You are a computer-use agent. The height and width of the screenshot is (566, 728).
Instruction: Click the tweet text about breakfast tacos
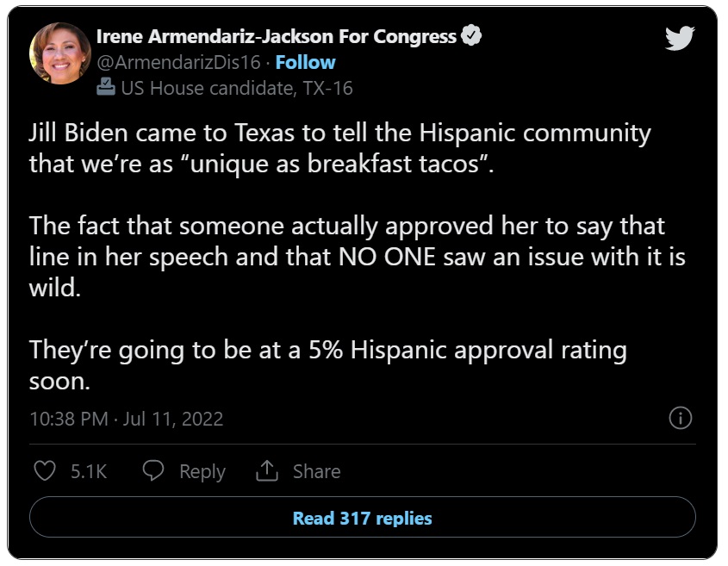coord(339,148)
